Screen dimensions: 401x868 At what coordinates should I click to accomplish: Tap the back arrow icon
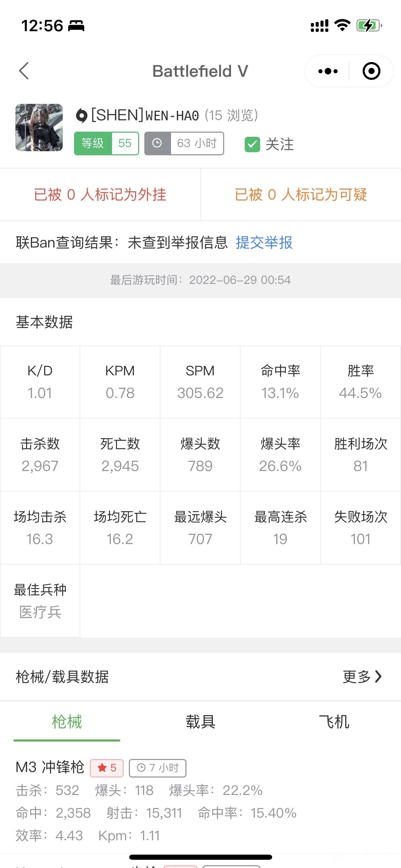click(x=24, y=71)
